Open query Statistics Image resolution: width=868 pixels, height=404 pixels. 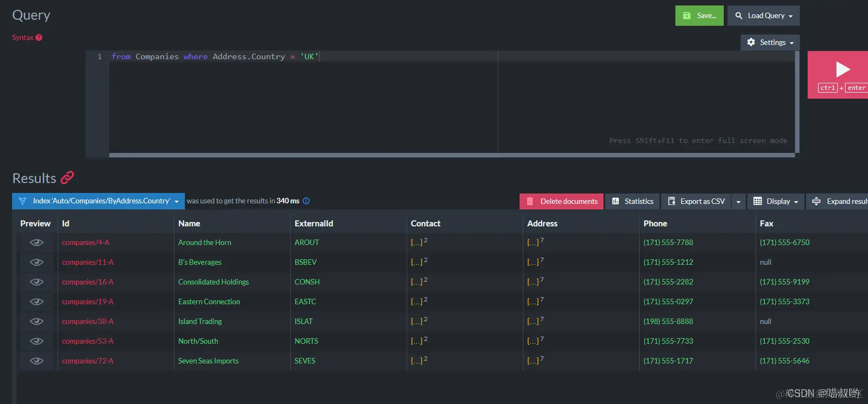click(633, 201)
